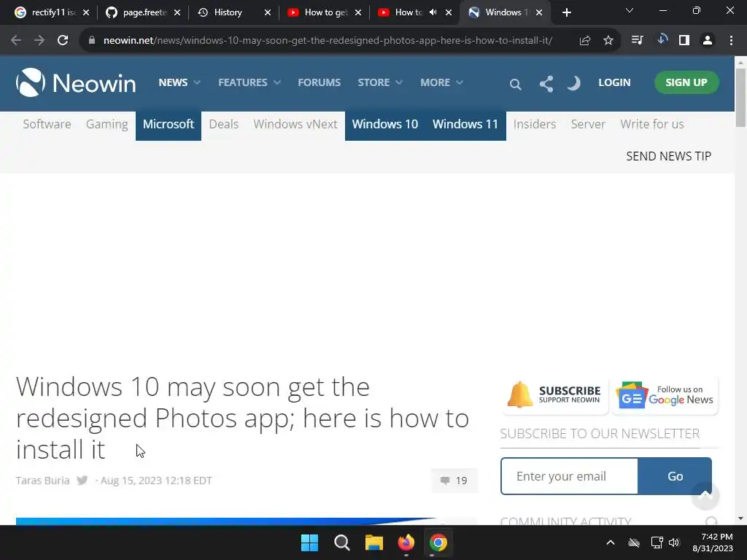Open a new browser tab

(566, 13)
